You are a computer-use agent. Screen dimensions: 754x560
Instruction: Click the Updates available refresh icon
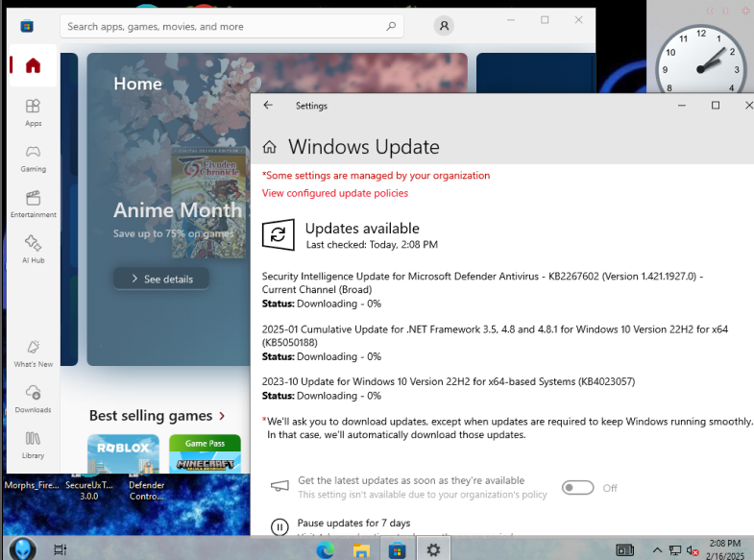point(278,234)
